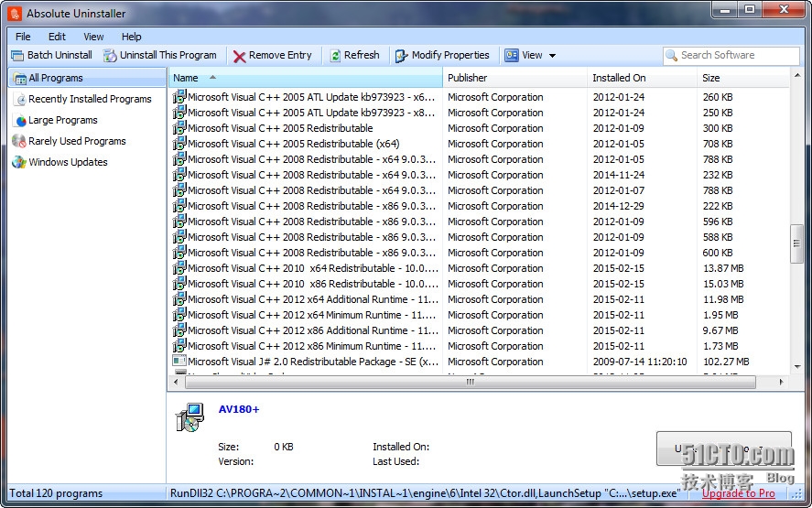This screenshot has width=812, height=508.
Task: Click the 2009-07-14 11:20:10 date cell
Action: click(x=640, y=362)
